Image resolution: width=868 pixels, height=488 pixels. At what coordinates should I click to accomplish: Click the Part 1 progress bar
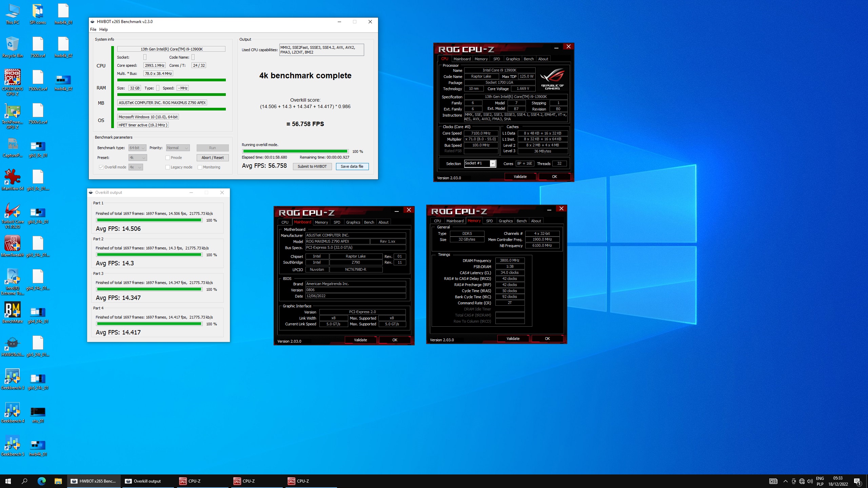(x=149, y=220)
